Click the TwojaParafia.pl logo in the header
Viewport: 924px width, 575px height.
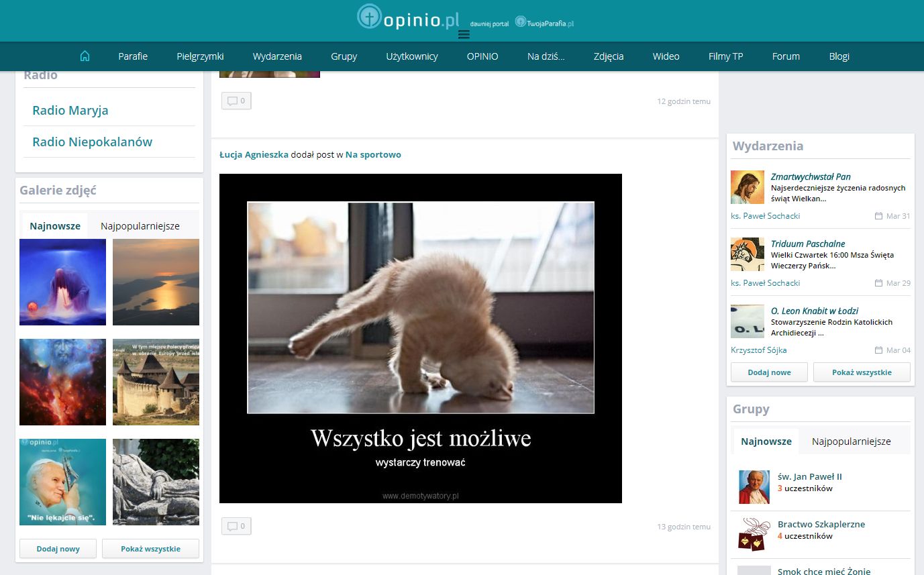click(x=544, y=22)
